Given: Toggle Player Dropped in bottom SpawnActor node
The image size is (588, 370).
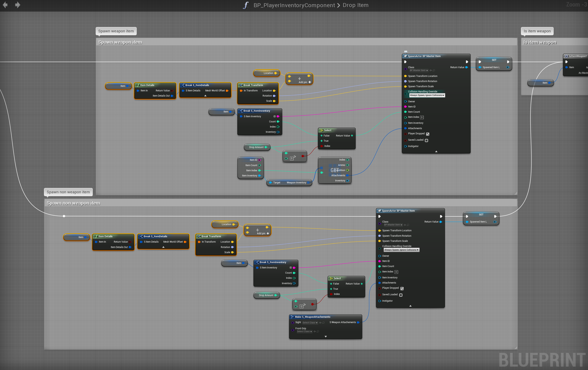Looking at the screenshot, I should pos(402,289).
